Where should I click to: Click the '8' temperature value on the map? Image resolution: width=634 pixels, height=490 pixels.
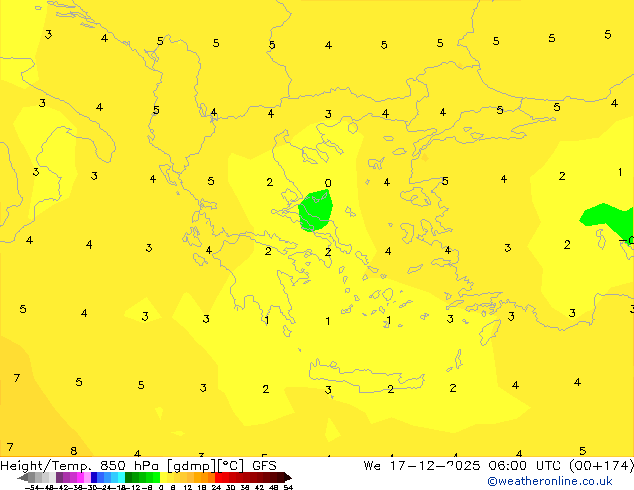point(73,451)
